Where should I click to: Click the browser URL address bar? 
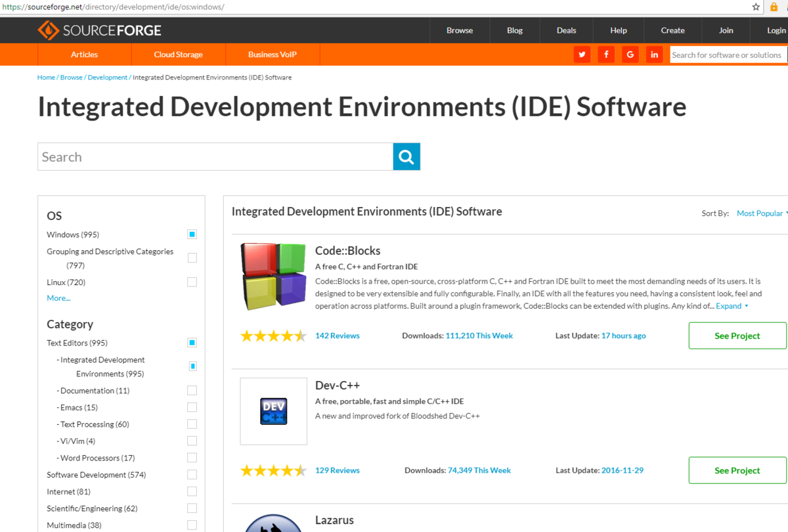coord(374,7)
